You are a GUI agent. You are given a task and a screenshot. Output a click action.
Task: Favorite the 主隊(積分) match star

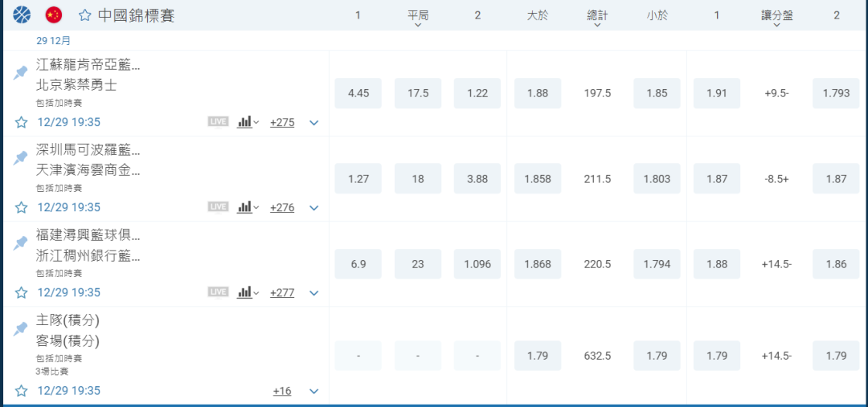click(22, 391)
